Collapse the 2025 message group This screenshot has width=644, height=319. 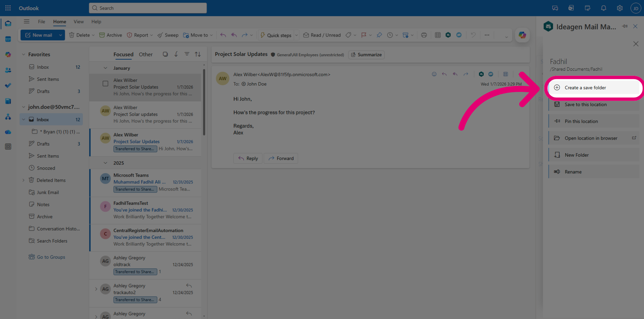(x=105, y=163)
